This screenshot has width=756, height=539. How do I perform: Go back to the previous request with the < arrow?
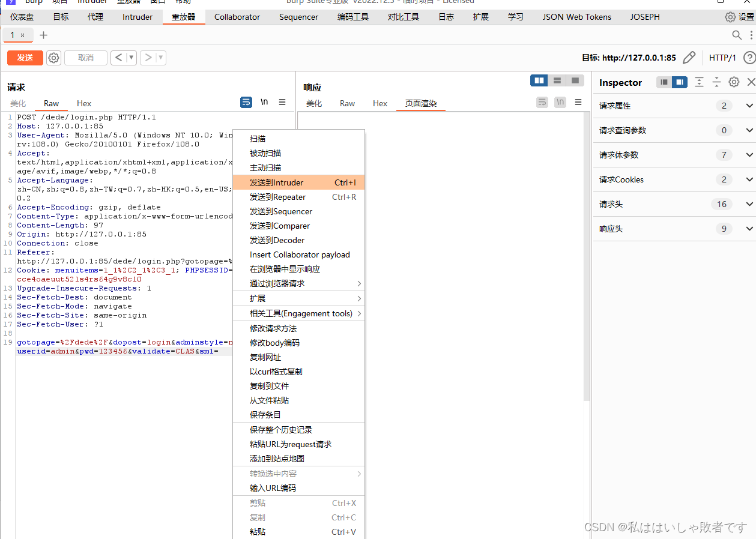pyautogui.click(x=118, y=58)
